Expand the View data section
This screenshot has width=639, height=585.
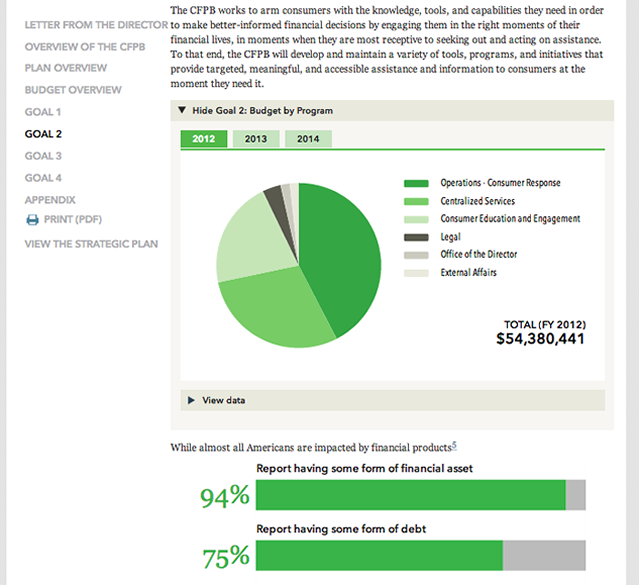click(x=392, y=400)
